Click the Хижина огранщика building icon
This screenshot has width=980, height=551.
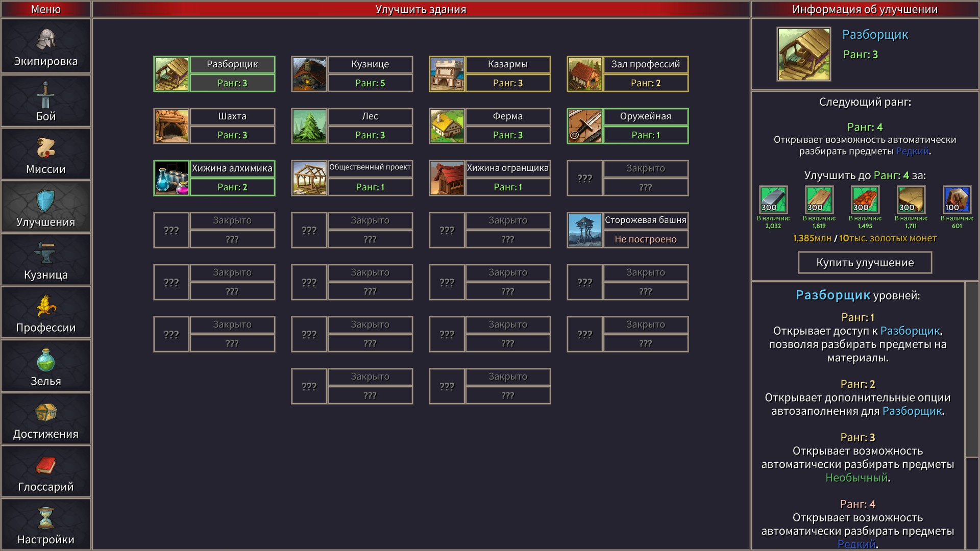[447, 178]
